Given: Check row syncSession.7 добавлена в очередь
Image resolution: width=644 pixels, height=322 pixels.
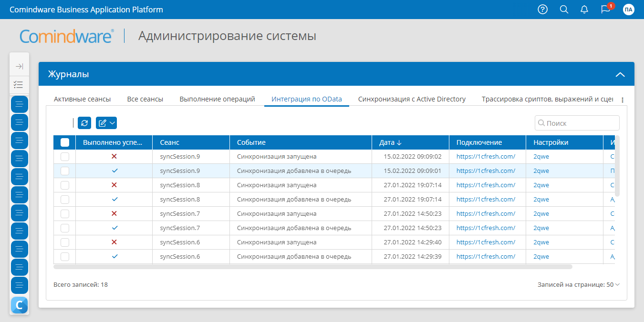Looking at the screenshot, I should tap(65, 228).
